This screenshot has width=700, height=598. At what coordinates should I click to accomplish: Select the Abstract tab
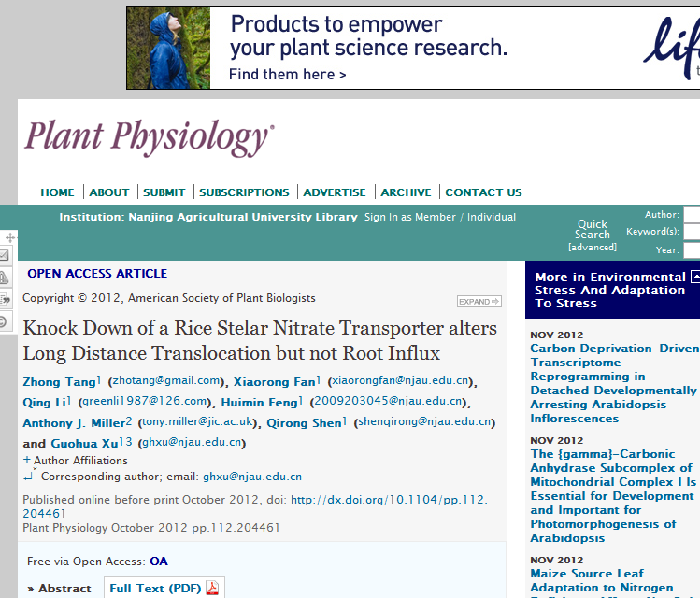coord(59,589)
